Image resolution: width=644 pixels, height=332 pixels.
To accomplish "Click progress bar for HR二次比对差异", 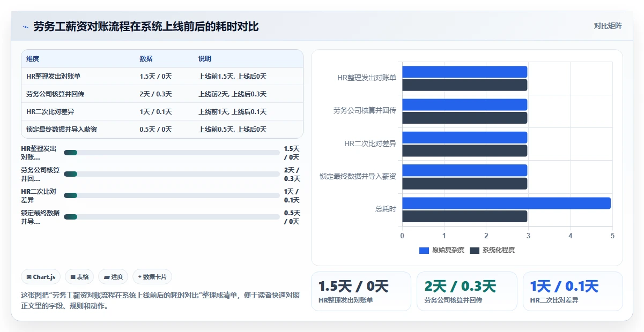I will coord(172,195).
